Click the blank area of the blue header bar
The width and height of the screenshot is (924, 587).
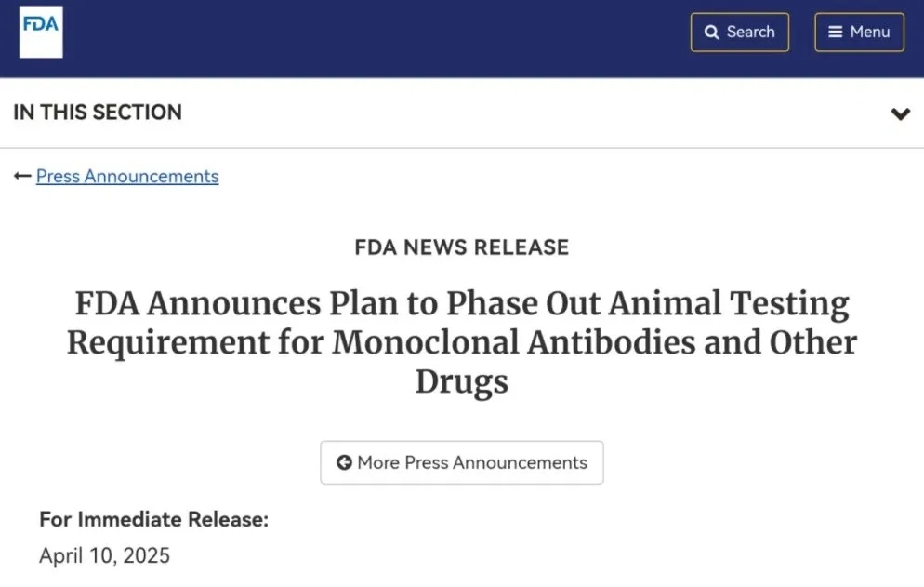377,38
